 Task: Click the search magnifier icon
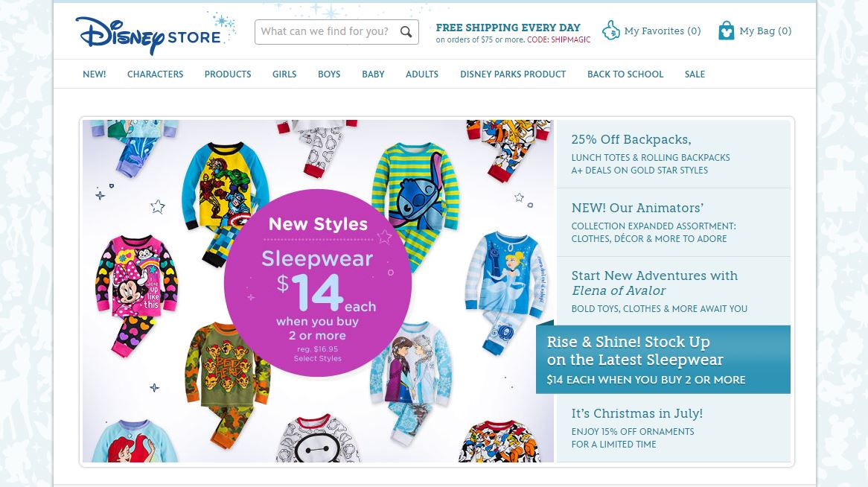(406, 32)
